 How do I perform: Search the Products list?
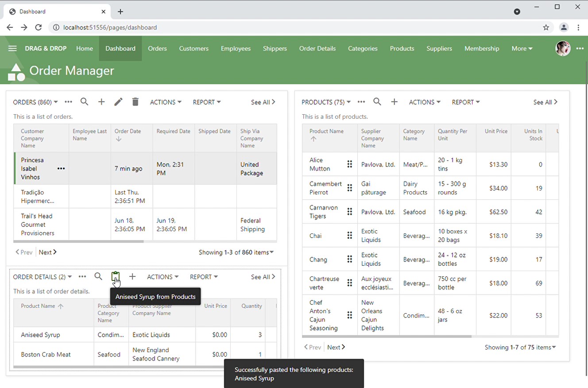click(x=377, y=102)
